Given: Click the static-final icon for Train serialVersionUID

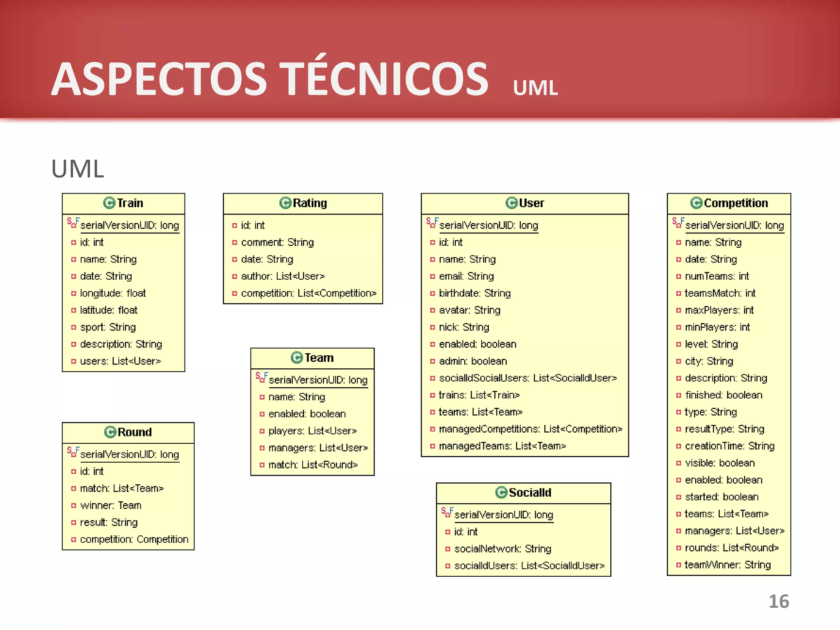Looking at the screenshot, I should tap(73, 223).
